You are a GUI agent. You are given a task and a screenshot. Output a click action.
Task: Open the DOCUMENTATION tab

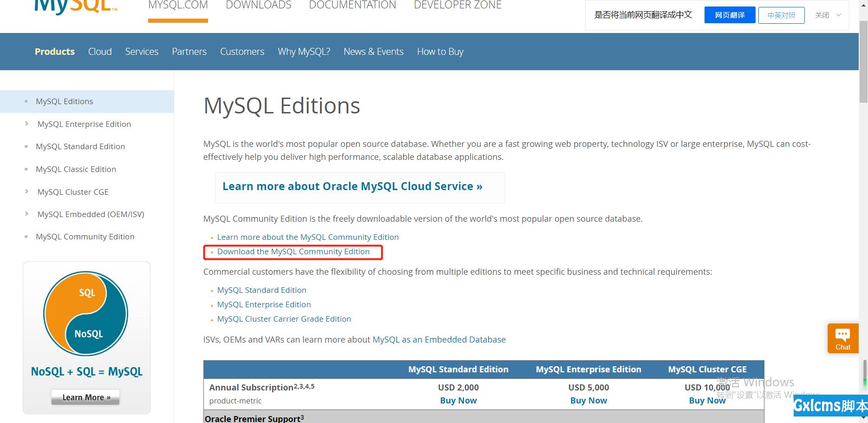(352, 6)
